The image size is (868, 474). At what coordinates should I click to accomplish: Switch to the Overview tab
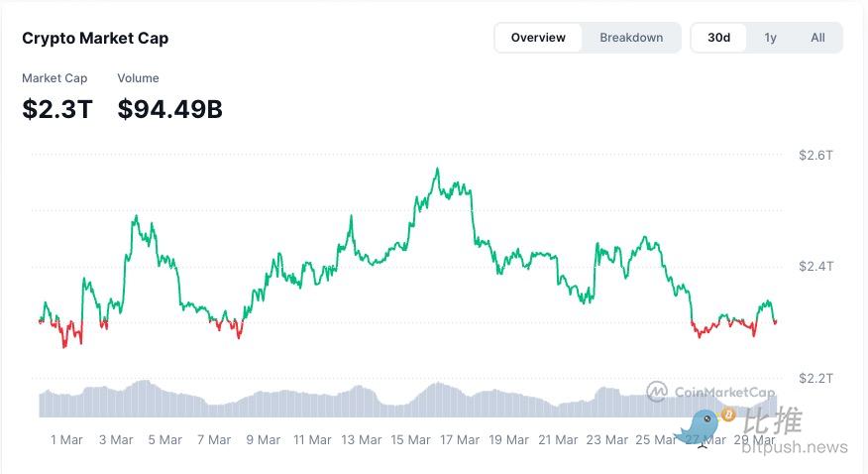point(538,38)
